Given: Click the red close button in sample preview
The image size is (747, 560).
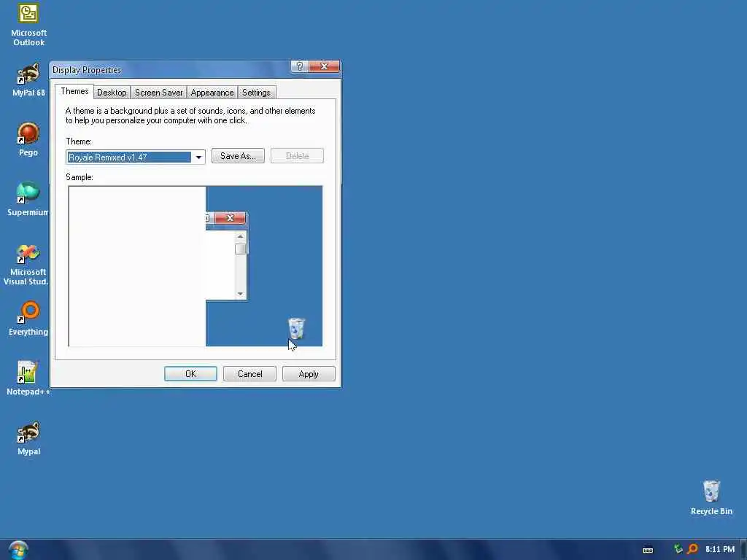Looking at the screenshot, I should pos(230,217).
